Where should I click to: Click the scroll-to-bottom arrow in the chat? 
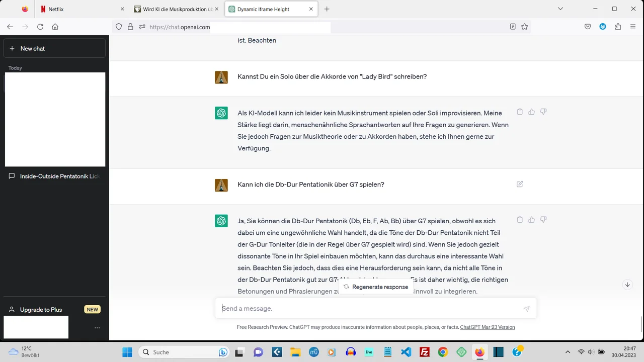pos(627,285)
